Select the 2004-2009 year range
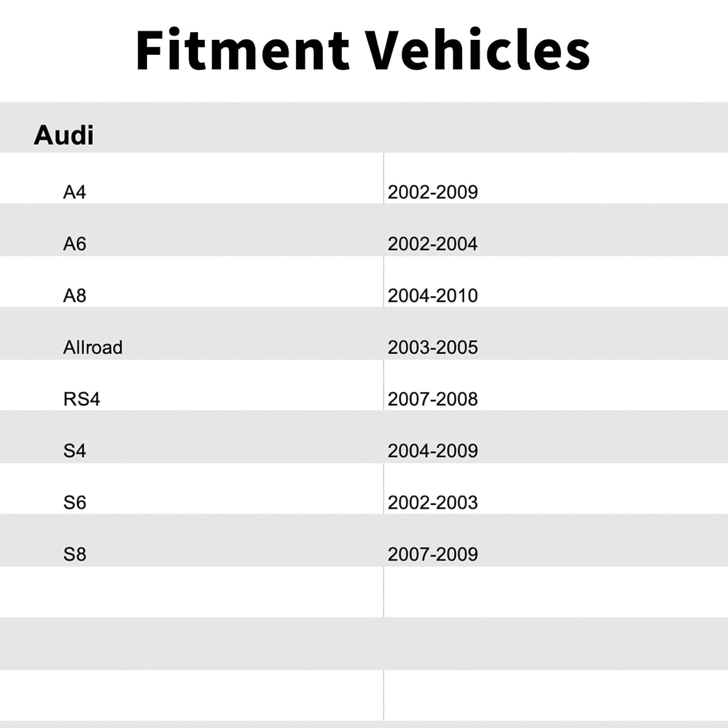Screen dimensions: 728x728 pyautogui.click(x=432, y=451)
